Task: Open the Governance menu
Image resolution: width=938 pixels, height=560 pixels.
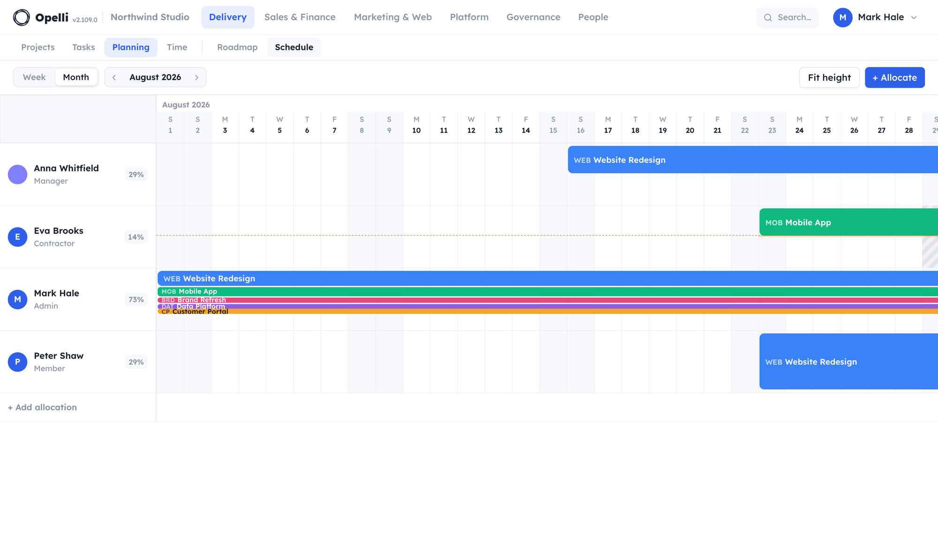Action: click(x=533, y=17)
